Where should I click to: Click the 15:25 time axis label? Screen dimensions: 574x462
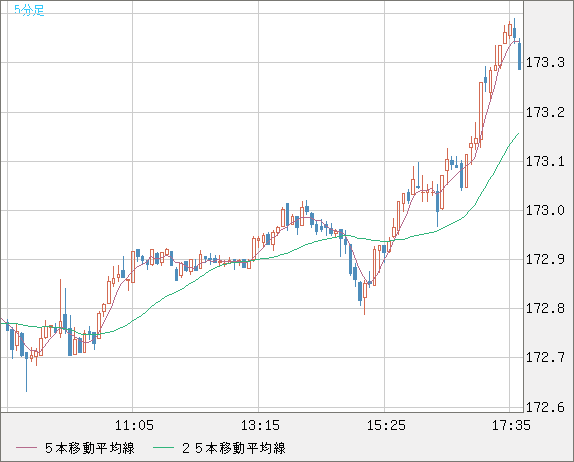(x=386, y=425)
